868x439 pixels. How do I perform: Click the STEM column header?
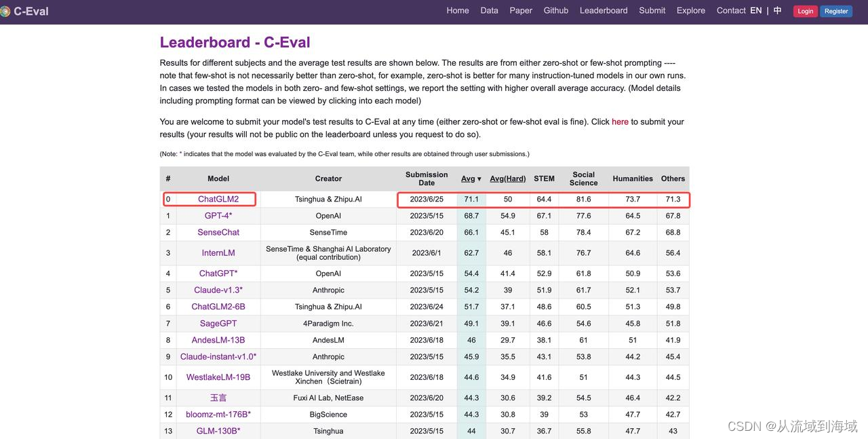coord(544,178)
